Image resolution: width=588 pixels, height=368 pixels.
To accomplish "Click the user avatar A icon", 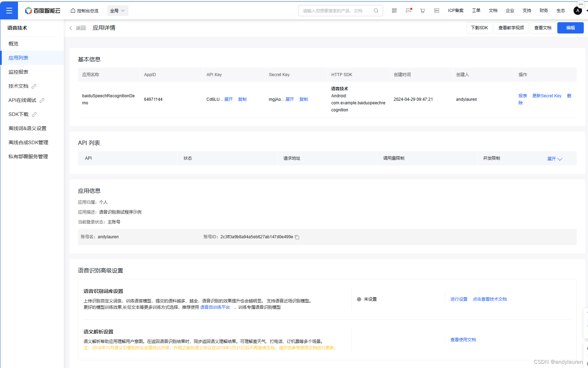I will tap(578, 11).
